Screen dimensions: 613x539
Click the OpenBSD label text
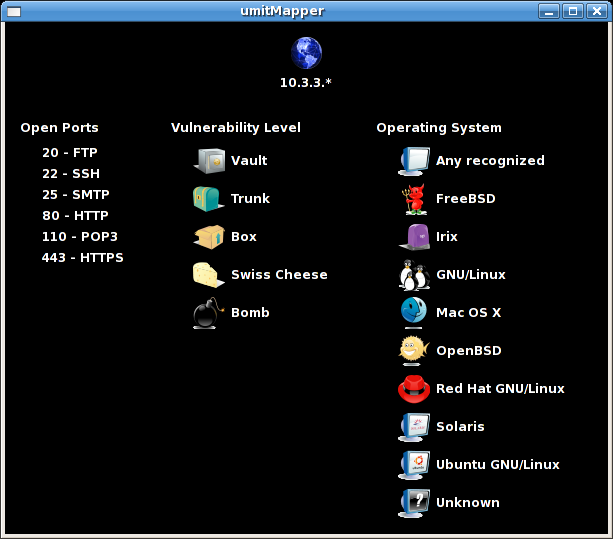[469, 351]
